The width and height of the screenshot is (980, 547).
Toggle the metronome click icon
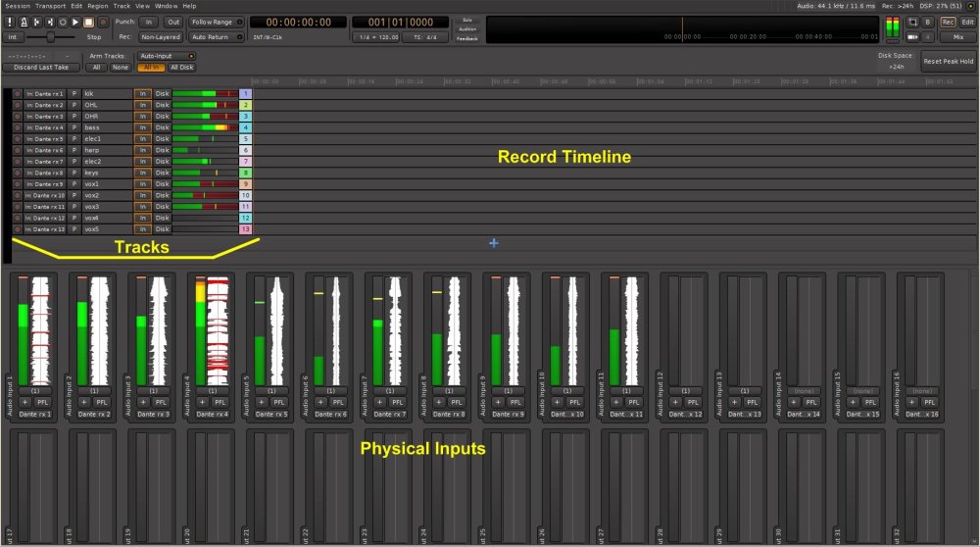(x=23, y=21)
